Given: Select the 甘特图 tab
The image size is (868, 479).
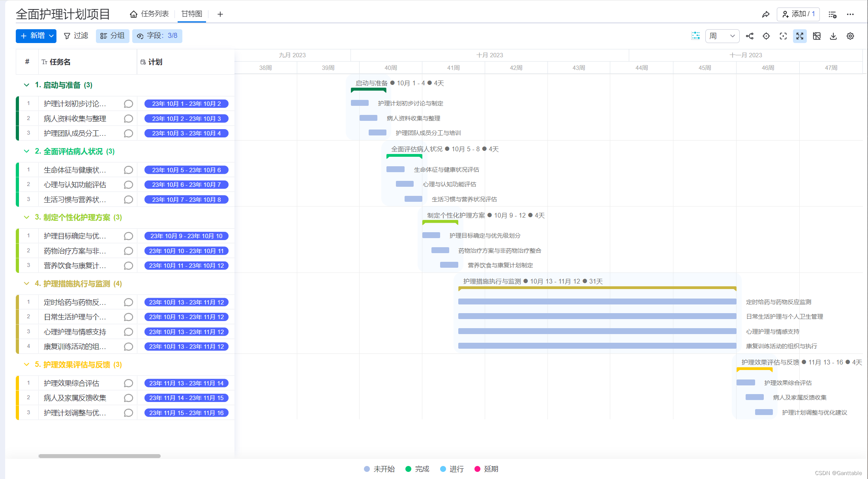Looking at the screenshot, I should 192,14.
